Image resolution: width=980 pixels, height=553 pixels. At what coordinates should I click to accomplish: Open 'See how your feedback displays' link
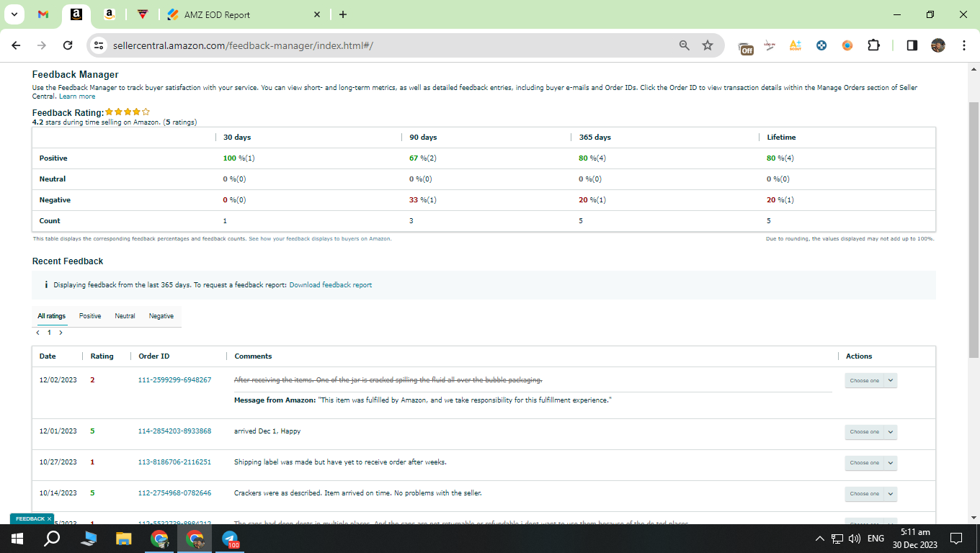(320, 238)
